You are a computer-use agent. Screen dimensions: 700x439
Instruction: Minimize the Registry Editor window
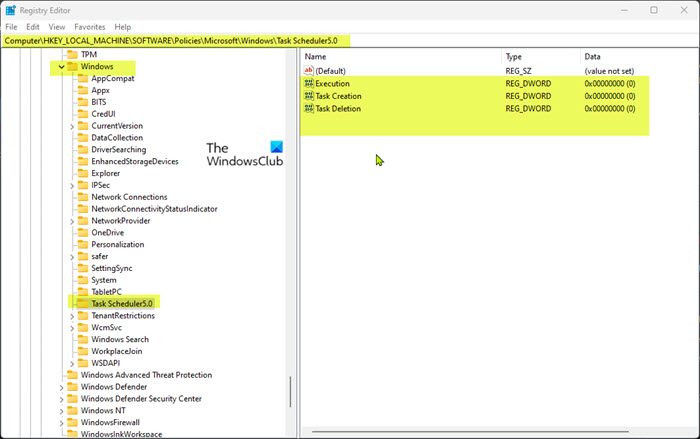pyautogui.click(x=624, y=10)
